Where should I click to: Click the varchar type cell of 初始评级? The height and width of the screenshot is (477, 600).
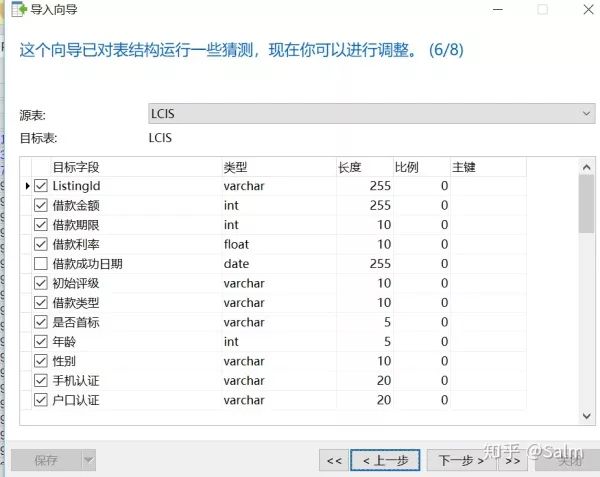(279, 283)
